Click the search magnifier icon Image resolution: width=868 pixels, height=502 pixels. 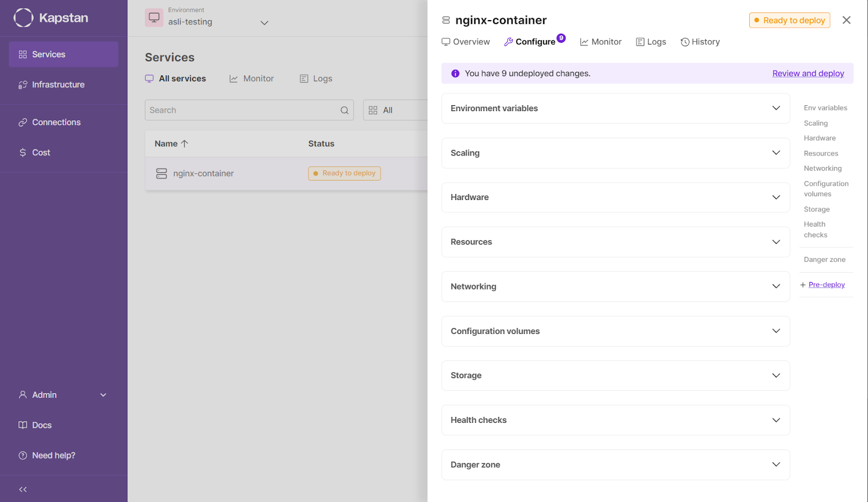click(344, 110)
